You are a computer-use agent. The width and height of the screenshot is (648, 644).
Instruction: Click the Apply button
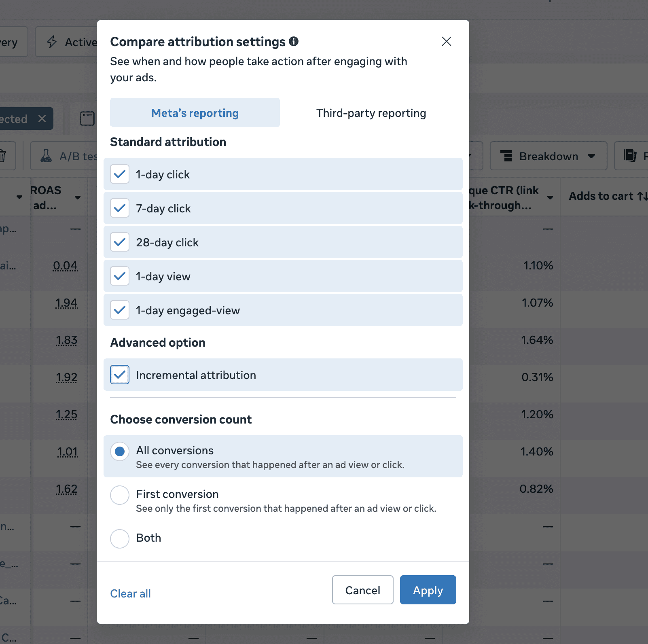[x=428, y=590]
